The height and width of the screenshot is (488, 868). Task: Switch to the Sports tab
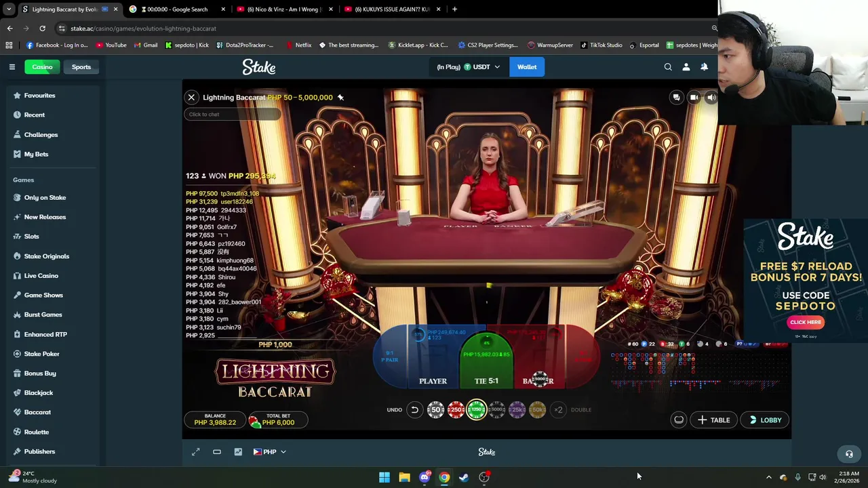pyautogui.click(x=81, y=67)
